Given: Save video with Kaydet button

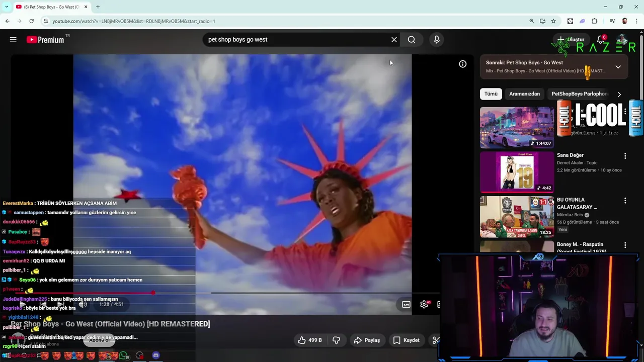Looking at the screenshot, I should [x=406, y=340].
